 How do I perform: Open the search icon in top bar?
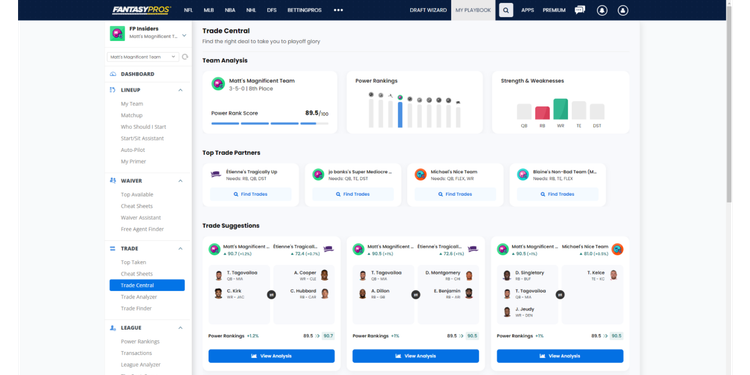click(x=506, y=10)
